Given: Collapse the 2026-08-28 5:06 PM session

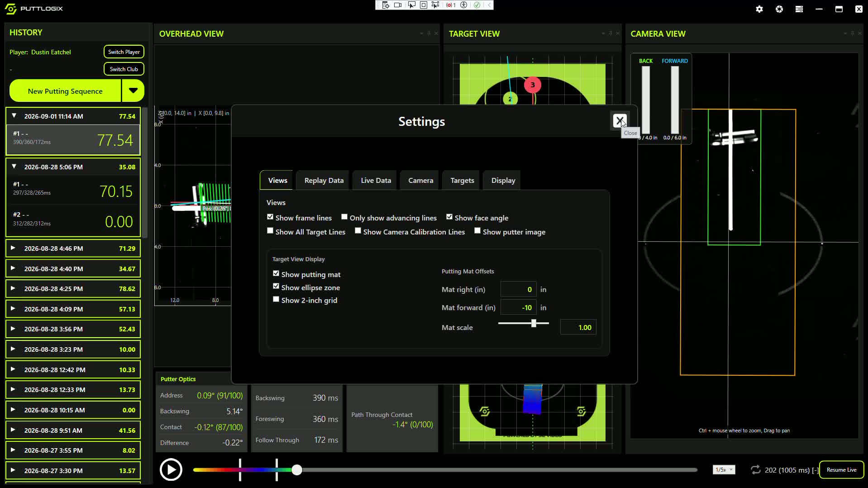Looking at the screenshot, I should 14,167.
